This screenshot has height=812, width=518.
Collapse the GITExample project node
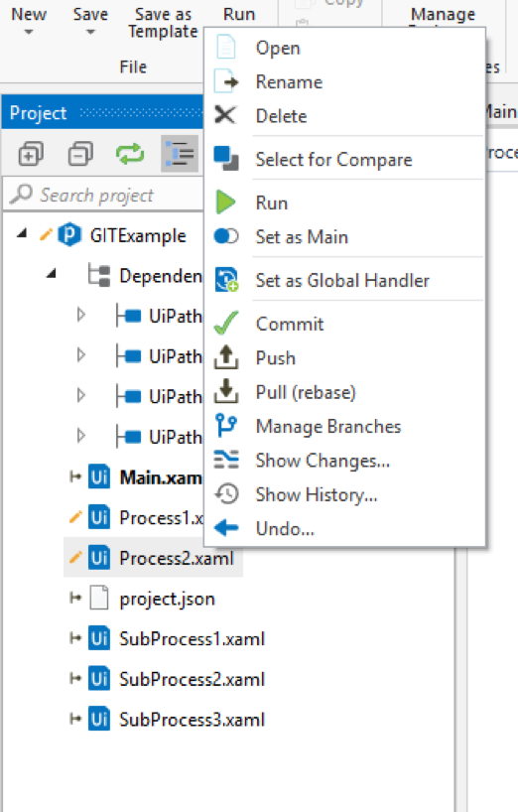(22, 234)
